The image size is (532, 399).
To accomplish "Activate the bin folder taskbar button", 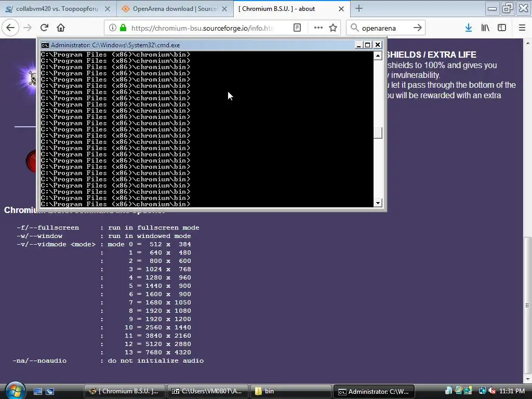I will pyautogui.click(x=290, y=391).
